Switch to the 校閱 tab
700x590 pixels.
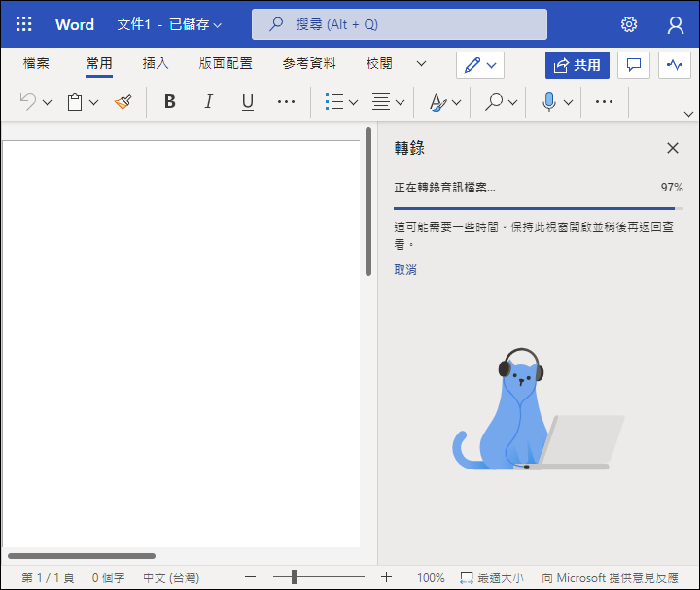(x=379, y=64)
